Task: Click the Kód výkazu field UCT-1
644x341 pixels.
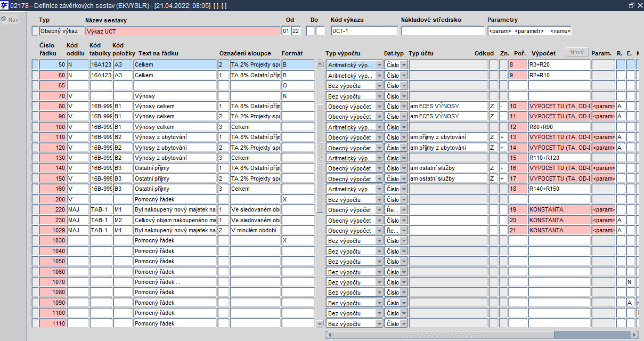Action: (x=363, y=31)
